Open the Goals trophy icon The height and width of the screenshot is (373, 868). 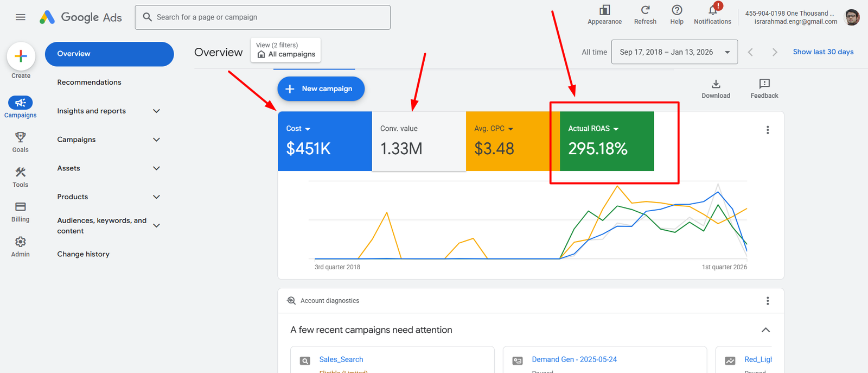click(21, 137)
